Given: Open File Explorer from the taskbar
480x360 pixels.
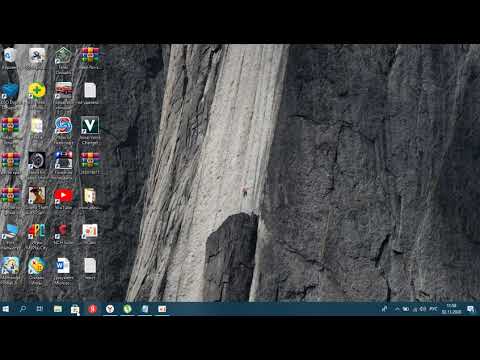Looking at the screenshot, I should pyautogui.click(x=58, y=309).
